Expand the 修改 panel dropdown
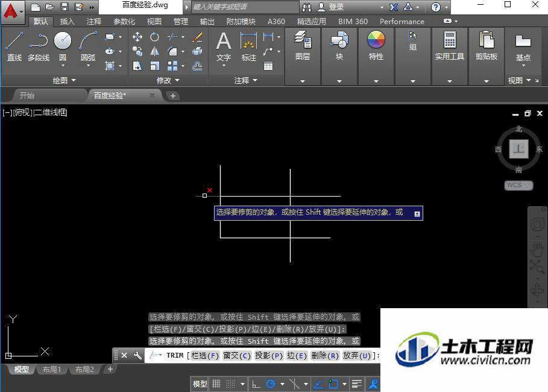Viewport: 548px width, 392px height. tap(168, 80)
